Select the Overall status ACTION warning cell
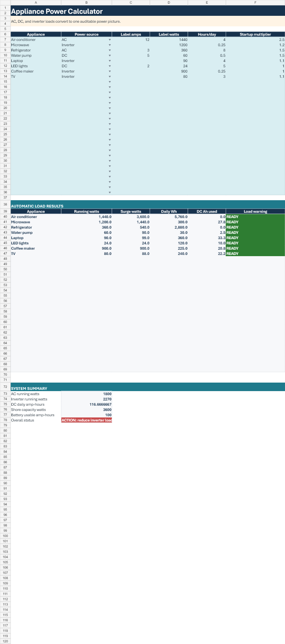 (x=86, y=420)
